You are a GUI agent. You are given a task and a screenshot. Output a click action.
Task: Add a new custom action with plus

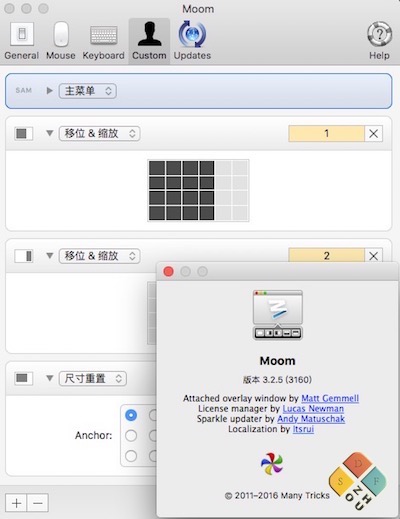(x=16, y=503)
